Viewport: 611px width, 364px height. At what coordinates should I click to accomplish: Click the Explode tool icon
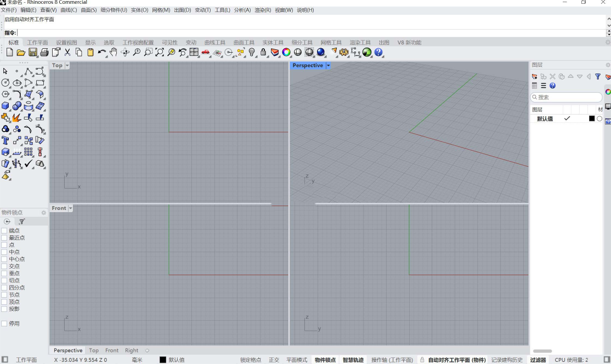pos(17,117)
